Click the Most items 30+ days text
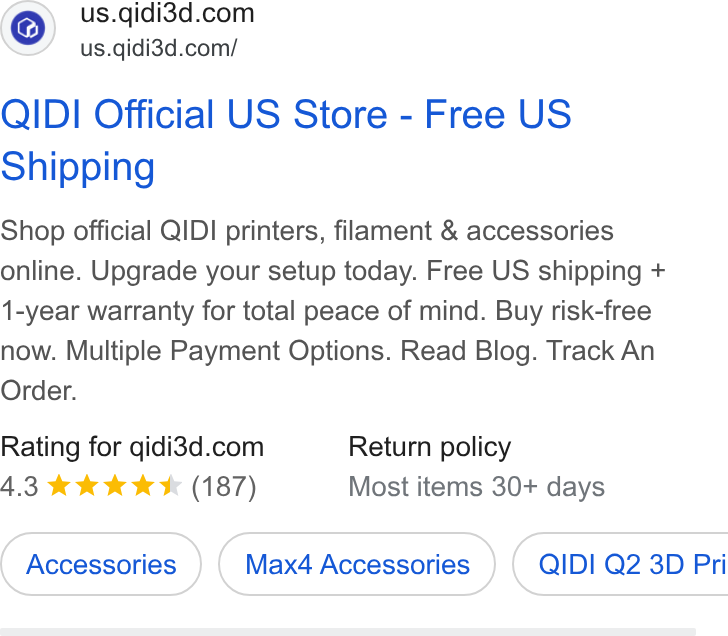 click(477, 487)
